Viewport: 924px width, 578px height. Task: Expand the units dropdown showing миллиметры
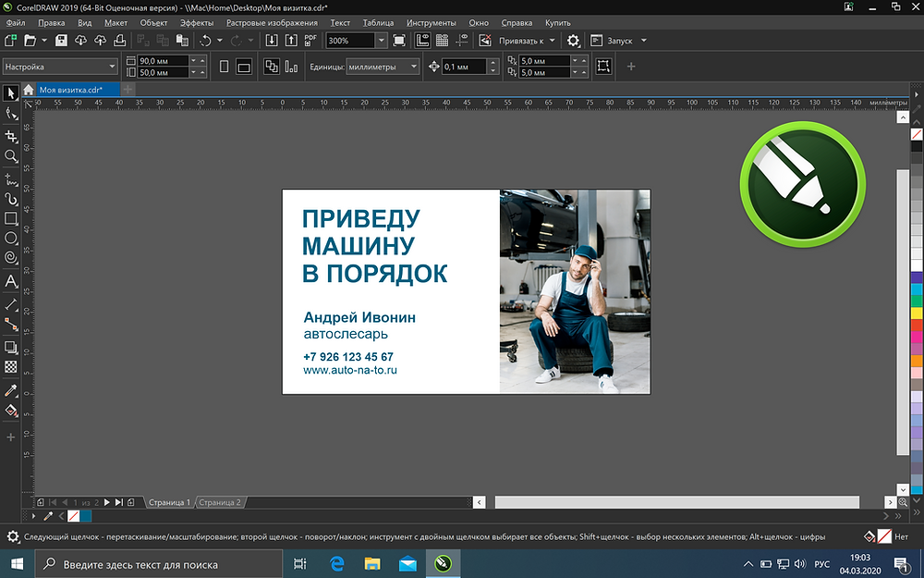[412, 67]
